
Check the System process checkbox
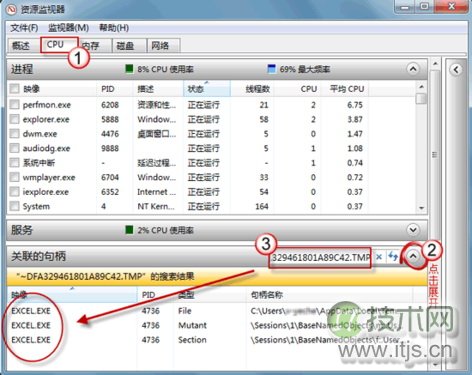14,206
